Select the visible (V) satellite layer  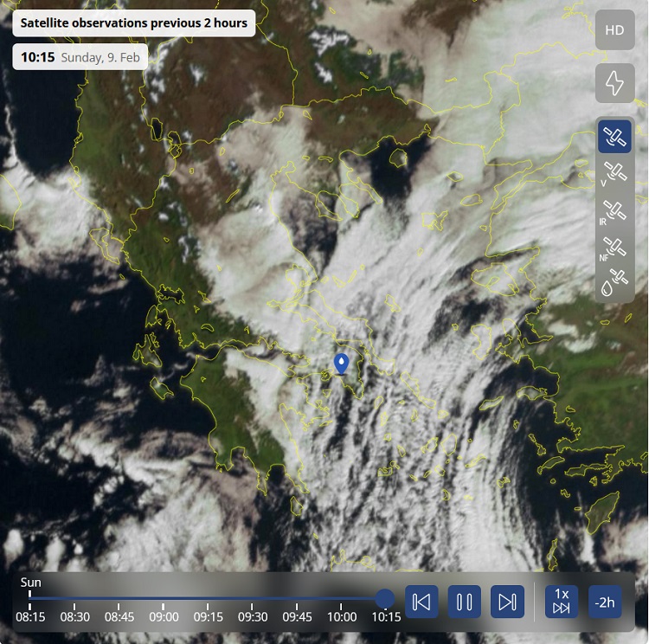614,174
